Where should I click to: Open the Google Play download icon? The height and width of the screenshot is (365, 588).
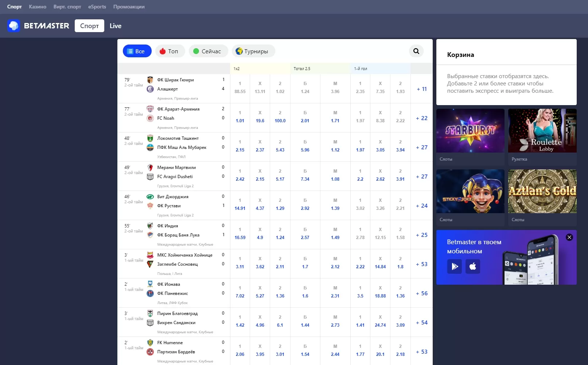point(454,266)
